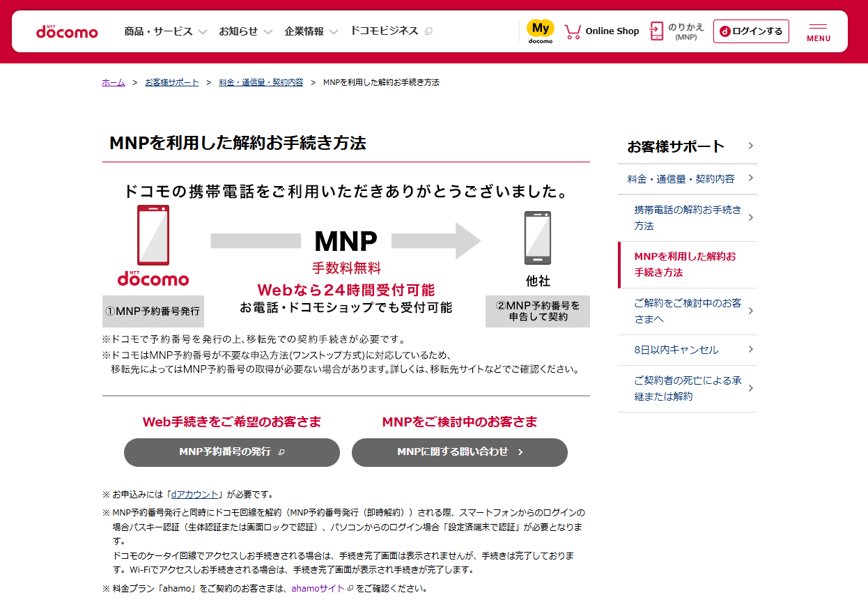Open the dアカウント link
868x609 pixels.
[196, 494]
